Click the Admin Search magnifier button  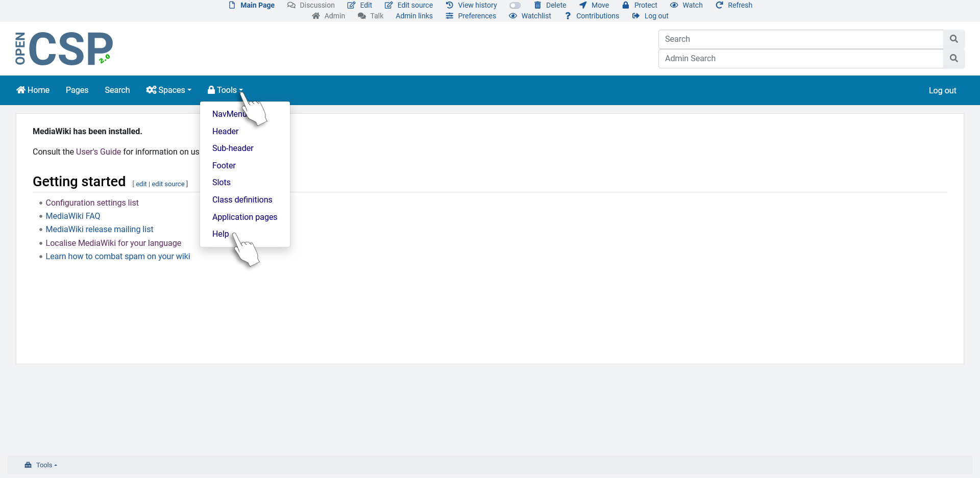click(953, 59)
